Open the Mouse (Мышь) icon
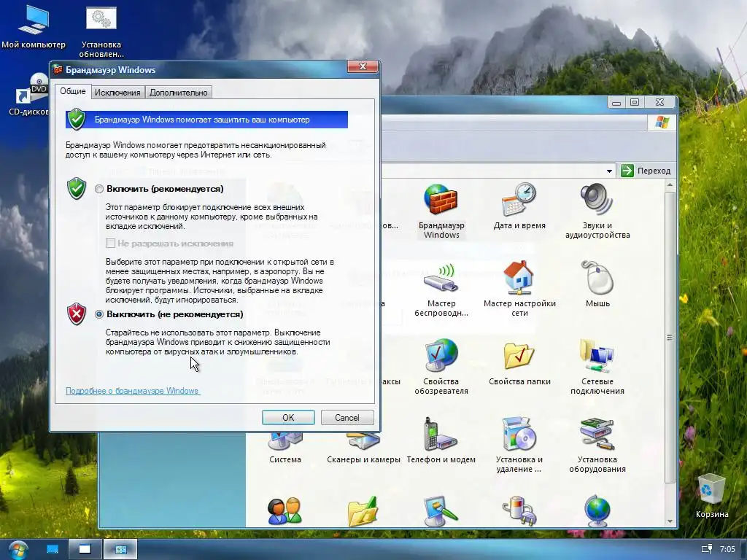Viewport: 747px width, 560px height. click(597, 285)
